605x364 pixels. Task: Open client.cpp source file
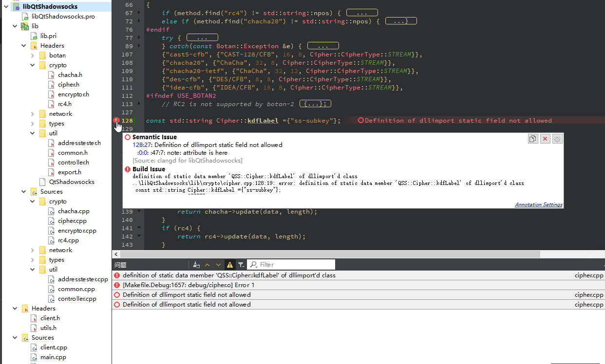click(x=54, y=347)
